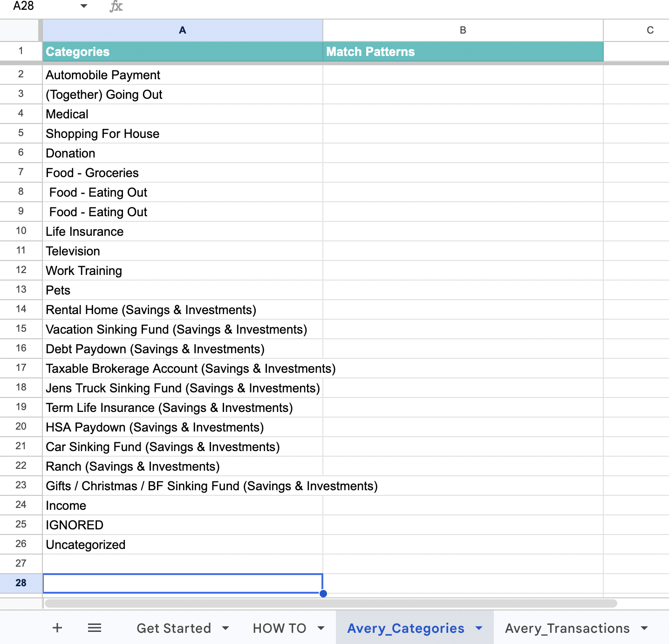This screenshot has height=644, width=669.
Task: Select the Gifts / Christmas / BF Sinking Fund cell
Action: 183,486
